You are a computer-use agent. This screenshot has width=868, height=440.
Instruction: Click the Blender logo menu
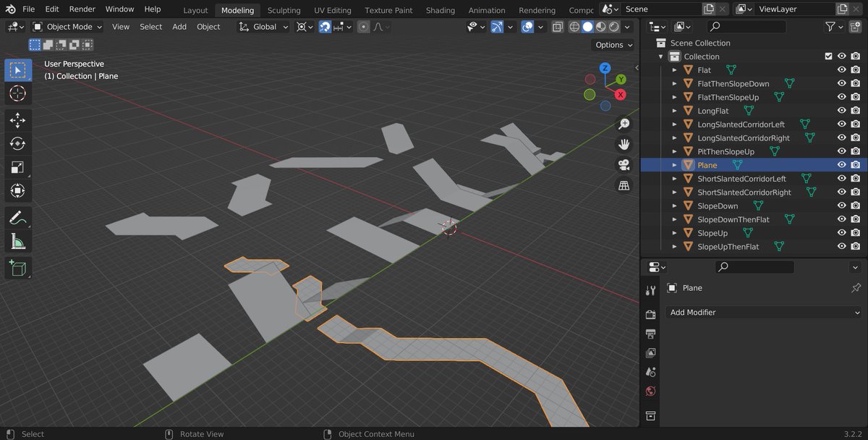click(10, 9)
